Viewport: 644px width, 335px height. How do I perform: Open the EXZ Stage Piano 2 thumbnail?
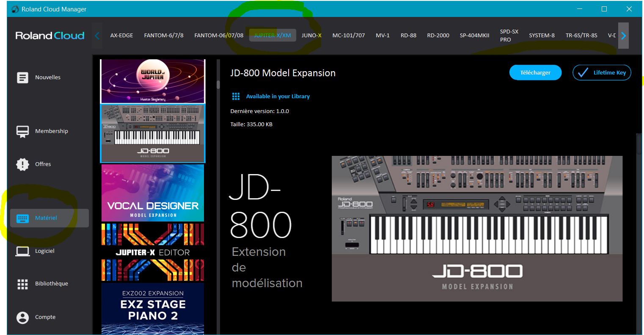tap(153, 309)
